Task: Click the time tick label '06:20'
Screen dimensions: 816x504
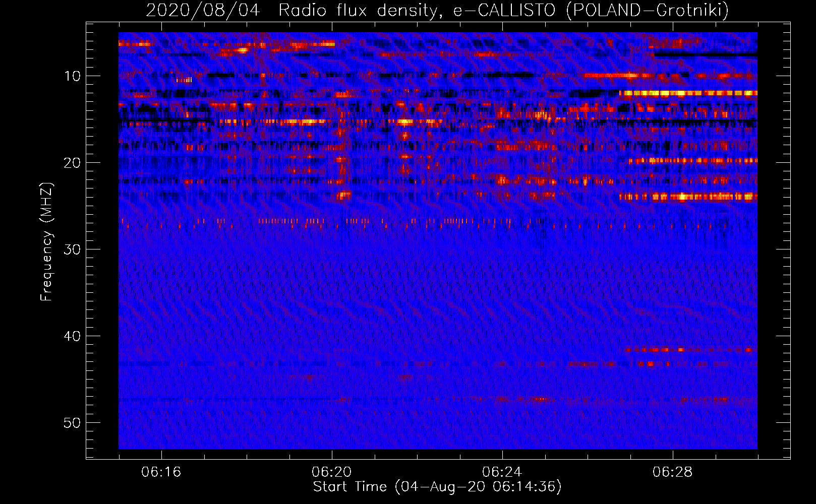Action: tap(332, 472)
